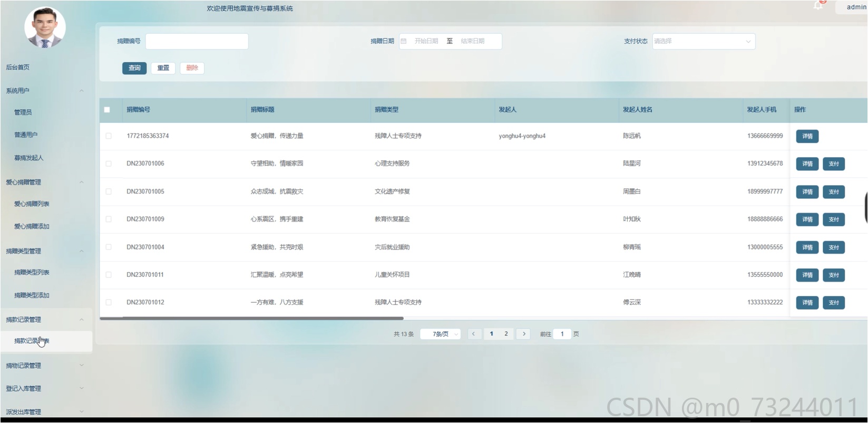Toggle the select-all checkbox in table header

pos(107,110)
